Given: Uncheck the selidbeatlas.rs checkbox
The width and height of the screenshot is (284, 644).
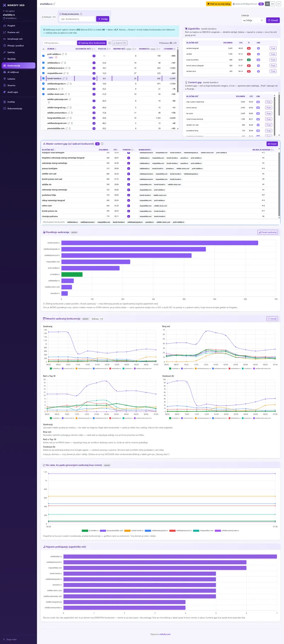Looking at the screenshot, I should click(44, 63).
